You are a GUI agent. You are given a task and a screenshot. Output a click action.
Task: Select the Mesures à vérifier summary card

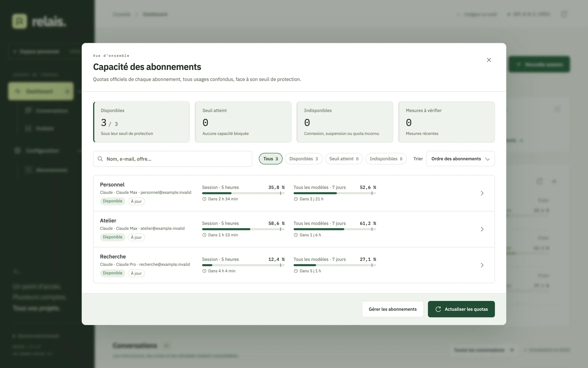(x=446, y=122)
